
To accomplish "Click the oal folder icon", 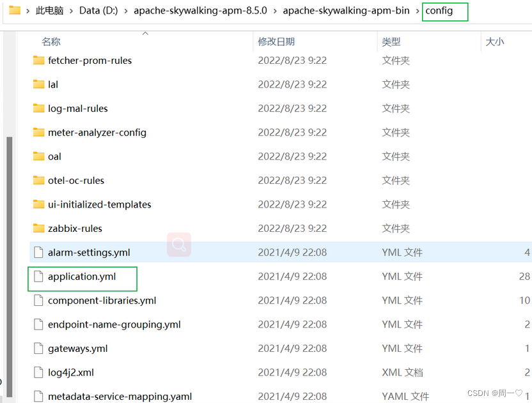I will 38,156.
